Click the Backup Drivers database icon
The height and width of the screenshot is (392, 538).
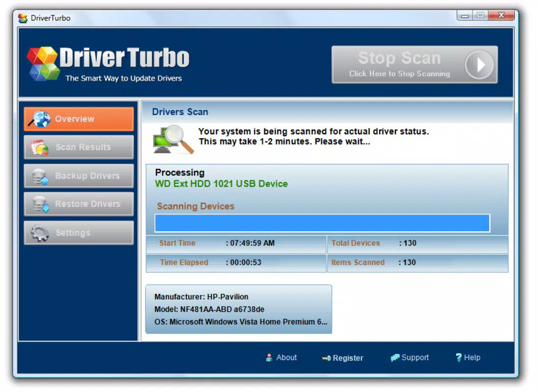pyautogui.click(x=40, y=176)
